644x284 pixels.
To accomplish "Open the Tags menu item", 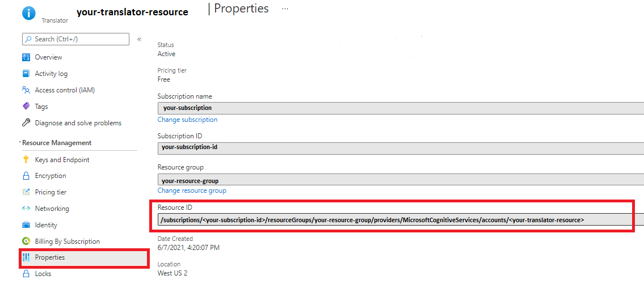I will 41,107.
